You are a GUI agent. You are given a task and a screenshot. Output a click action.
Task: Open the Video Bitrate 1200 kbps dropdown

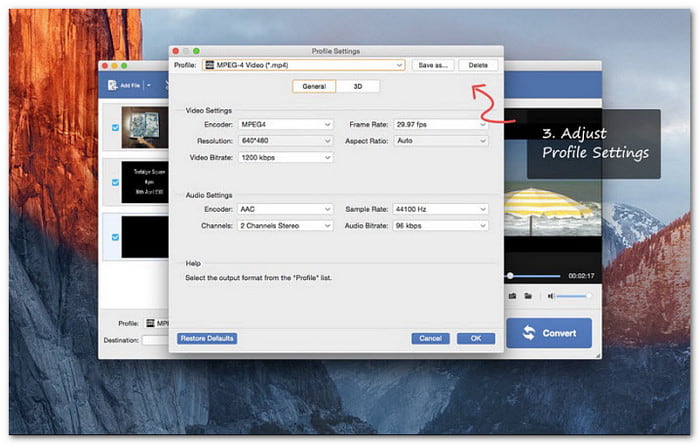(285, 158)
